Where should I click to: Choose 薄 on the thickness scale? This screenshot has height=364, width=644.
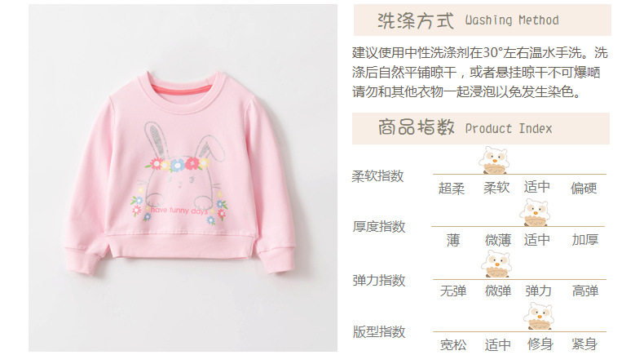pos(452,240)
